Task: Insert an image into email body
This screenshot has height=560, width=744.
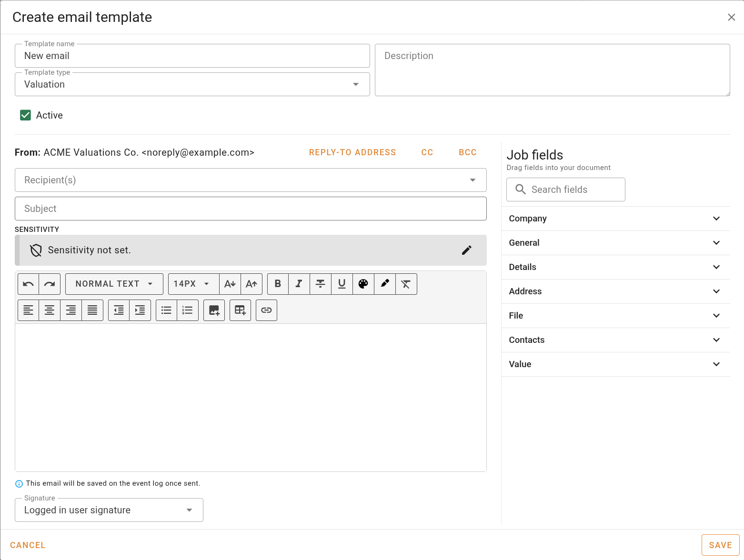Action: (214, 310)
